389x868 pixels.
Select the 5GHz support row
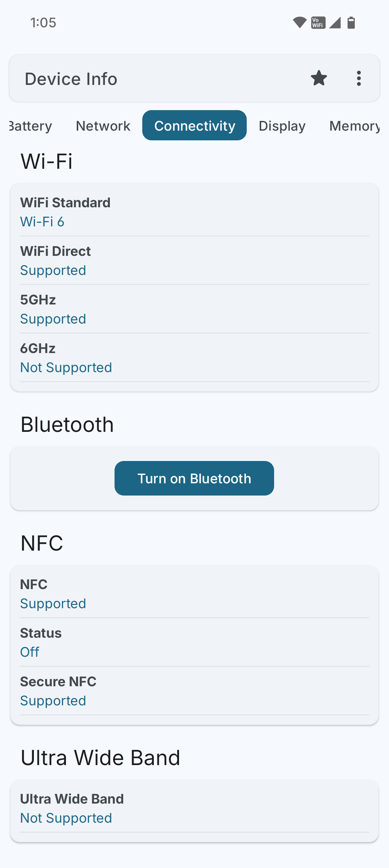click(x=194, y=309)
